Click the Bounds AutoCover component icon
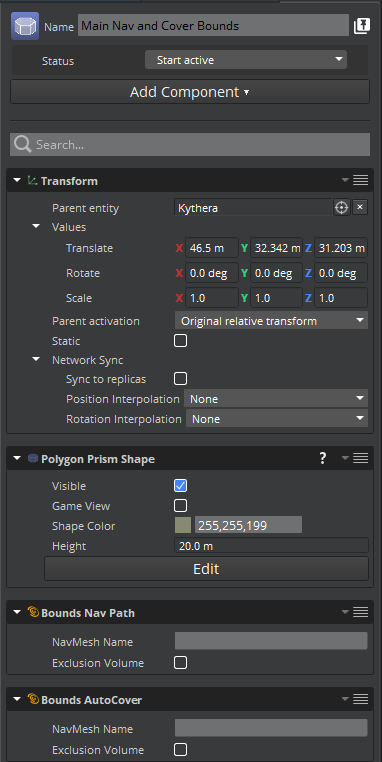Viewport: 382px width, 762px height. pyautogui.click(x=33, y=699)
